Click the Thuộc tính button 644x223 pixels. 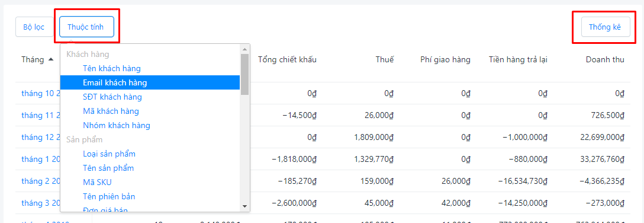tap(86, 27)
